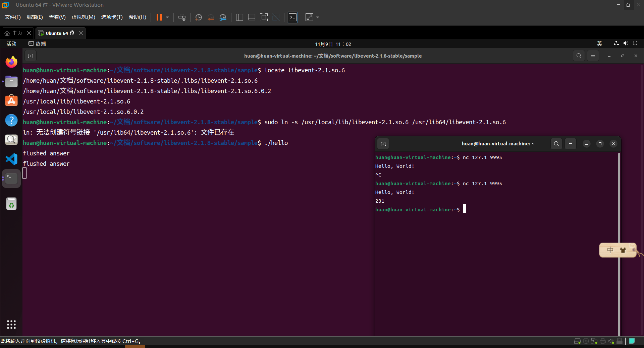Open a new terminal tab
644x348 pixels.
click(x=31, y=56)
